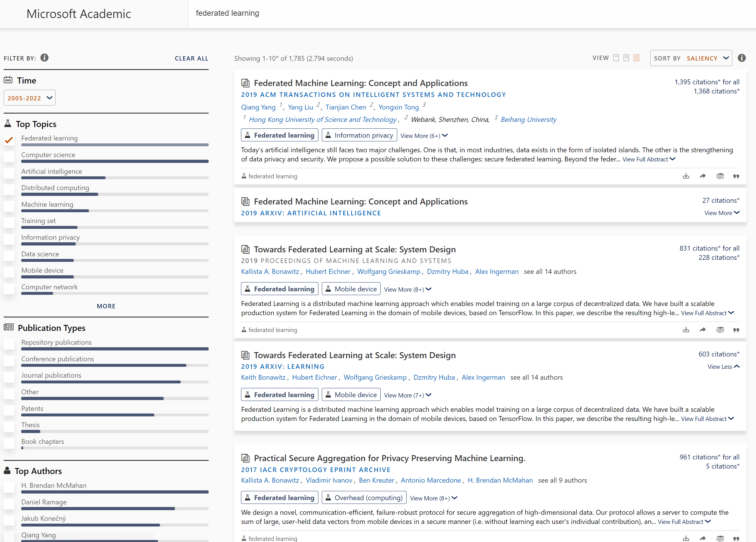The image size is (756, 542).
Task: Open 2019 ACM Transactions venue link
Action: pos(373,94)
